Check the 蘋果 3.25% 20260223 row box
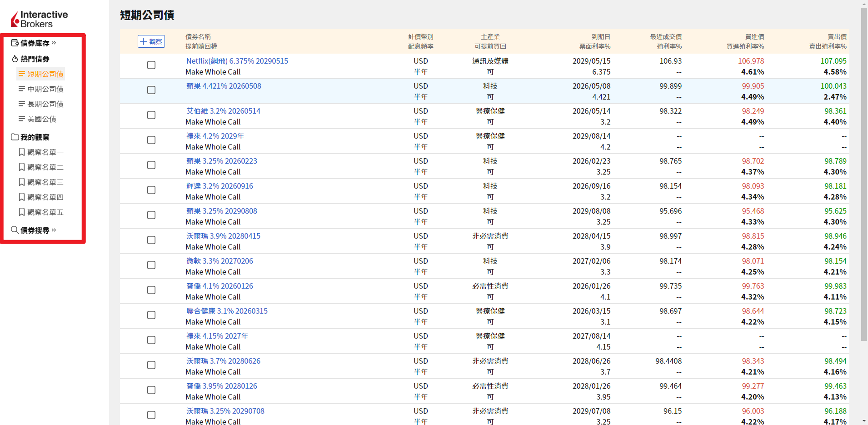868x425 pixels. click(x=151, y=165)
